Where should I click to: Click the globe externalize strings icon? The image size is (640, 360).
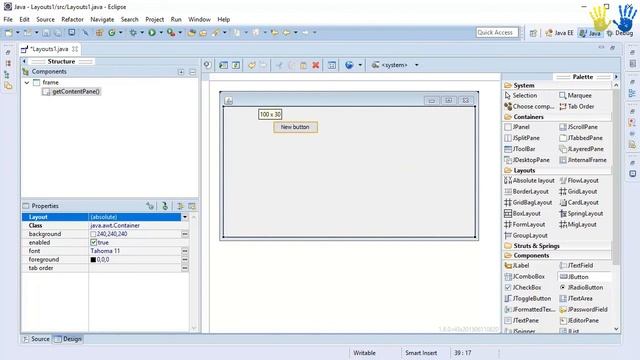coord(349,65)
